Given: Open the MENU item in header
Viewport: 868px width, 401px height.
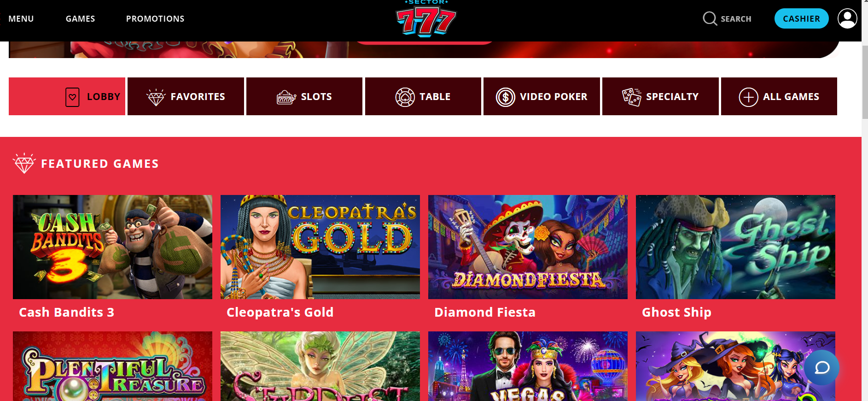Looking at the screenshot, I should click(21, 19).
